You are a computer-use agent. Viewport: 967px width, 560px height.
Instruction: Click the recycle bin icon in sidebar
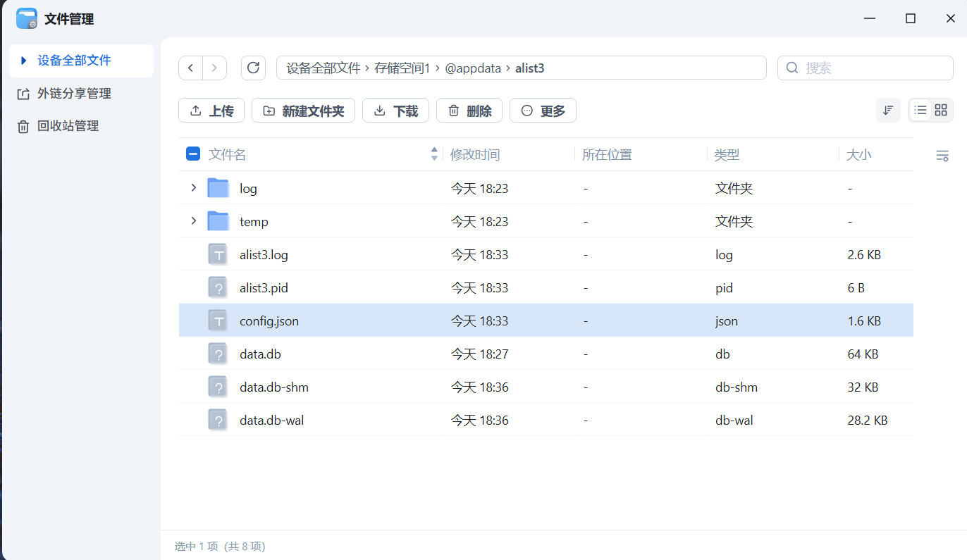[x=24, y=126]
